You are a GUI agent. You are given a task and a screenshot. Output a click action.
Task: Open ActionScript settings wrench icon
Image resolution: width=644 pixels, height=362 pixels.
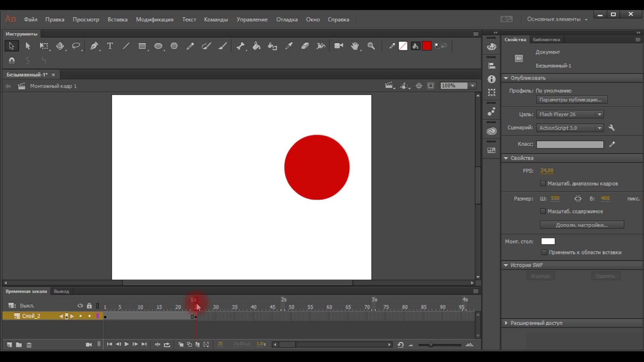click(x=611, y=128)
